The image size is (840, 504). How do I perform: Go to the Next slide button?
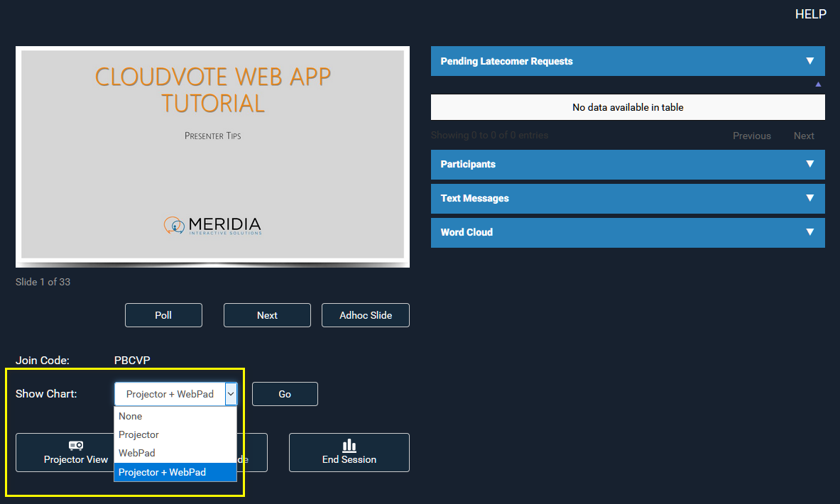coord(267,315)
